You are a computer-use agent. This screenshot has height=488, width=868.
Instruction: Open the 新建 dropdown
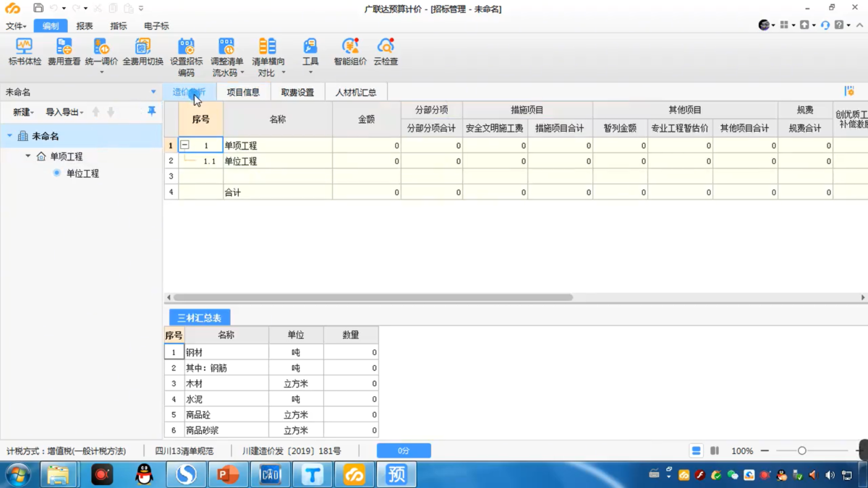pyautogui.click(x=23, y=112)
